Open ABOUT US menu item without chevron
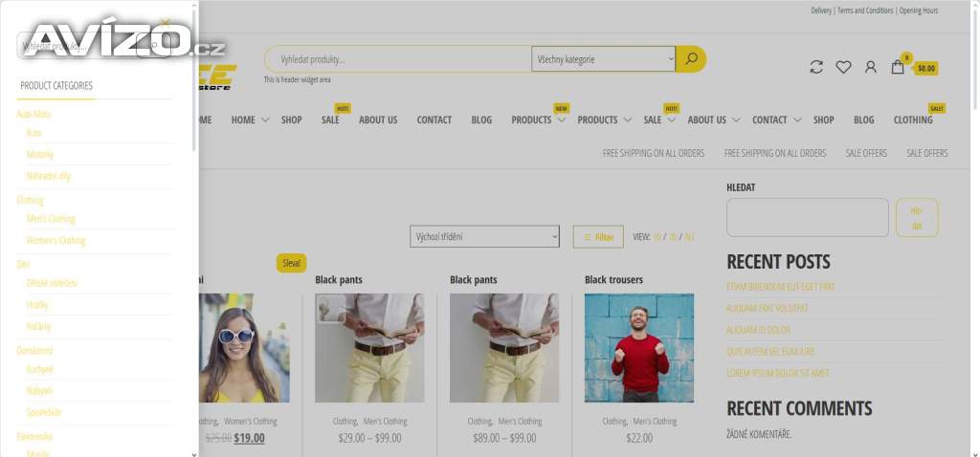 [x=378, y=120]
